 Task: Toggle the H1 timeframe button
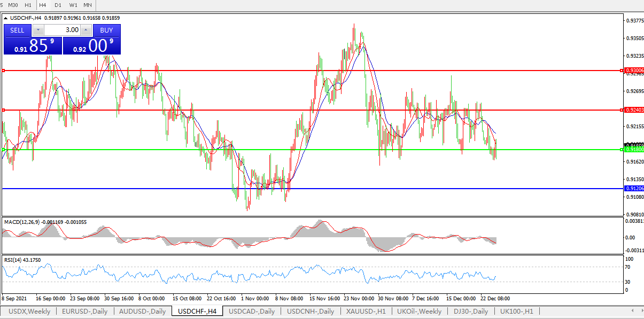point(28,5)
